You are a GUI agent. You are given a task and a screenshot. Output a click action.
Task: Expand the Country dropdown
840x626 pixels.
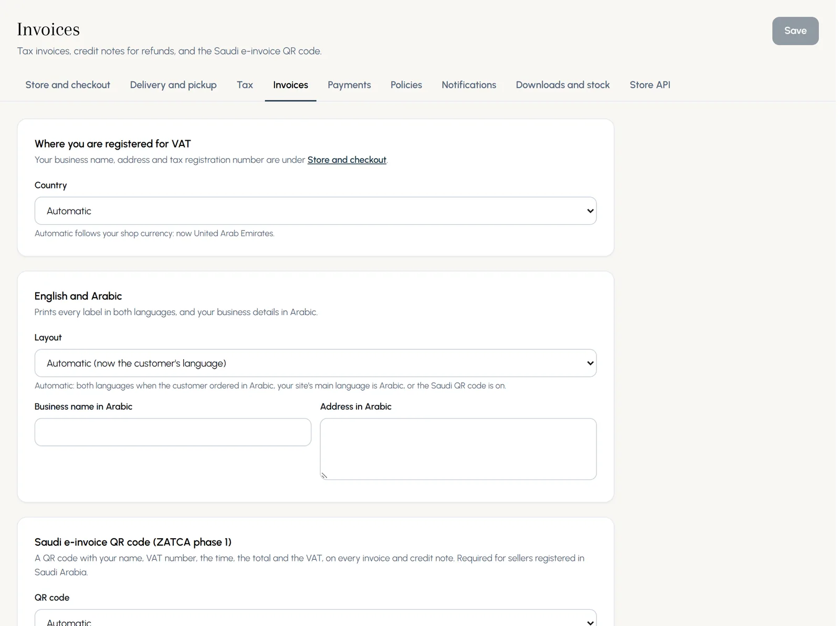316,211
